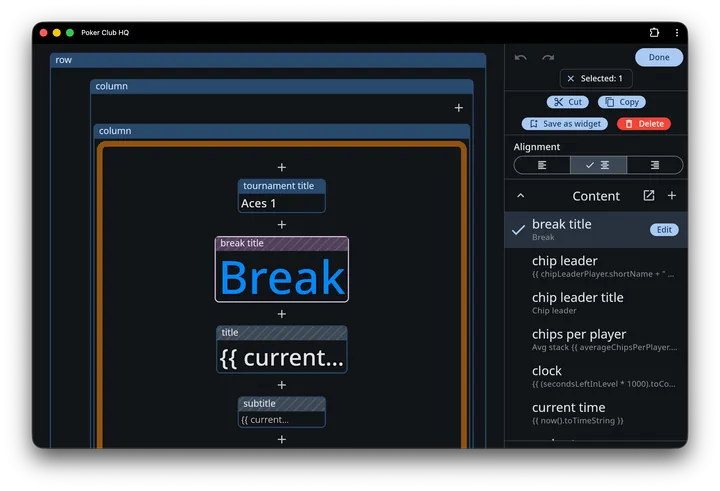Screen dimensions: 720x491
Task: Add element below break title block
Action: (x=281, y=314)
